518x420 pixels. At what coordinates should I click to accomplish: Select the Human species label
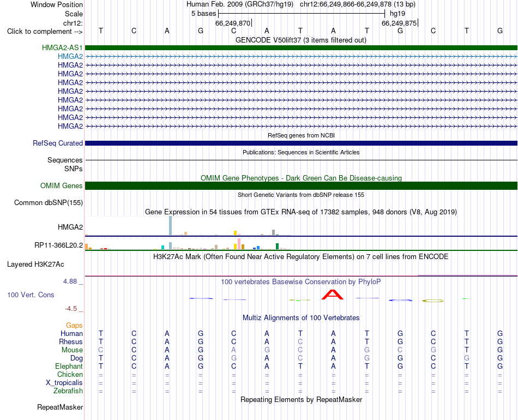(x=71, y=333)
